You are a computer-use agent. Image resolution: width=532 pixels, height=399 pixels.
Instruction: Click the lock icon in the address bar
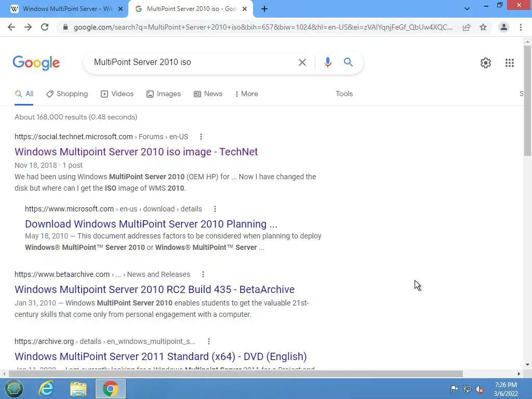click(65, 27)
